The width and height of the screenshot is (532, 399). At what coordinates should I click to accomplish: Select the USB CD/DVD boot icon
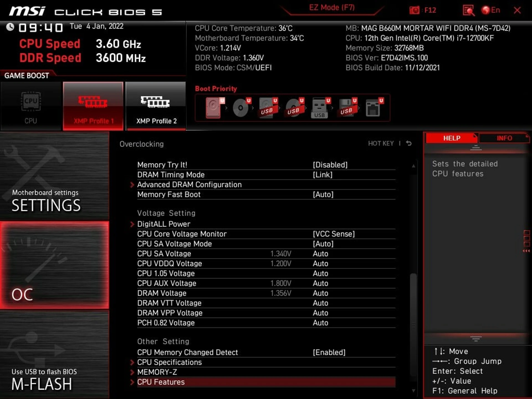(295, 108)
